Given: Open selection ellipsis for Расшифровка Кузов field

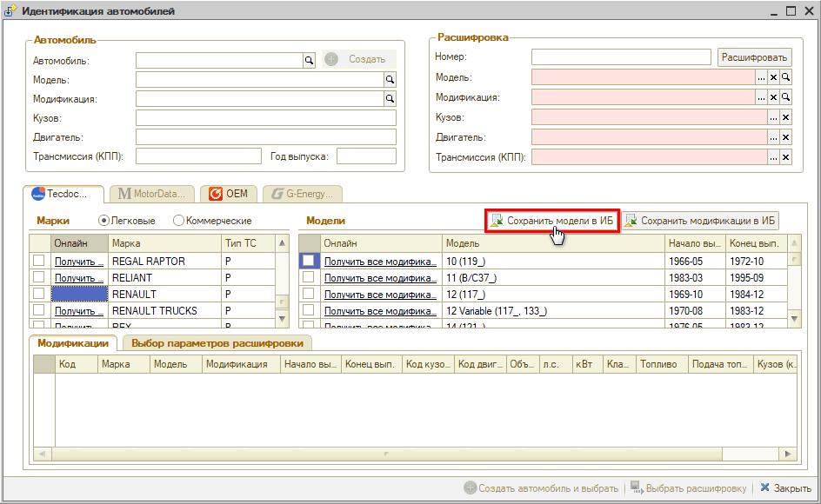Looking at the screenshot, I should point(773,117).
